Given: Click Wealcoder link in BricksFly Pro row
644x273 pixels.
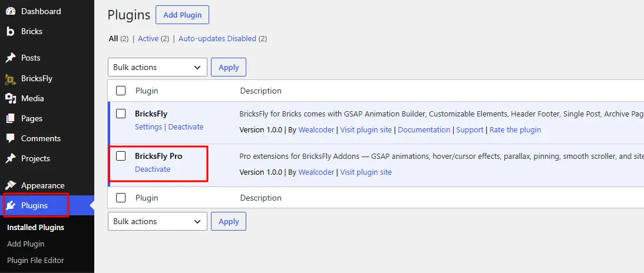Looking at the screenshot, I should [316, 172].
